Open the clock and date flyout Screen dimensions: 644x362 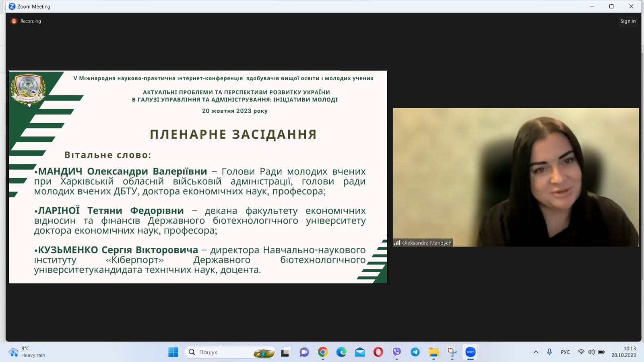click(x=623, y=352)
